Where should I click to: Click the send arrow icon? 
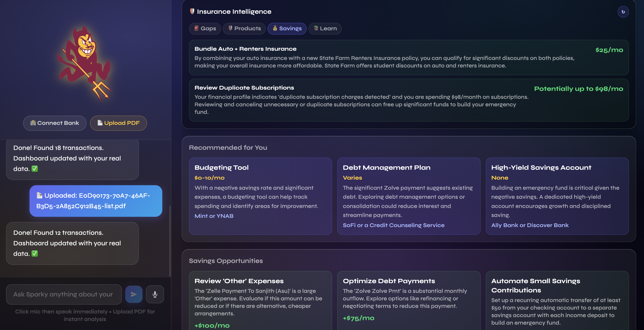point(134,294)
